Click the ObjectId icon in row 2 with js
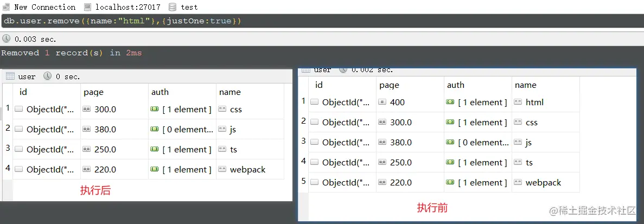Image resolution: width=644 pixels, height=224 pixels. click(18, 129)
